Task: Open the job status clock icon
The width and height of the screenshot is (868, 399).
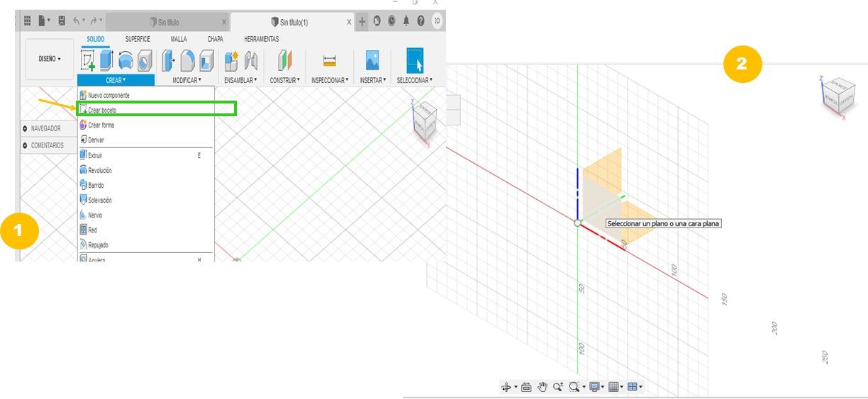Action: click(x=391, y=21)
